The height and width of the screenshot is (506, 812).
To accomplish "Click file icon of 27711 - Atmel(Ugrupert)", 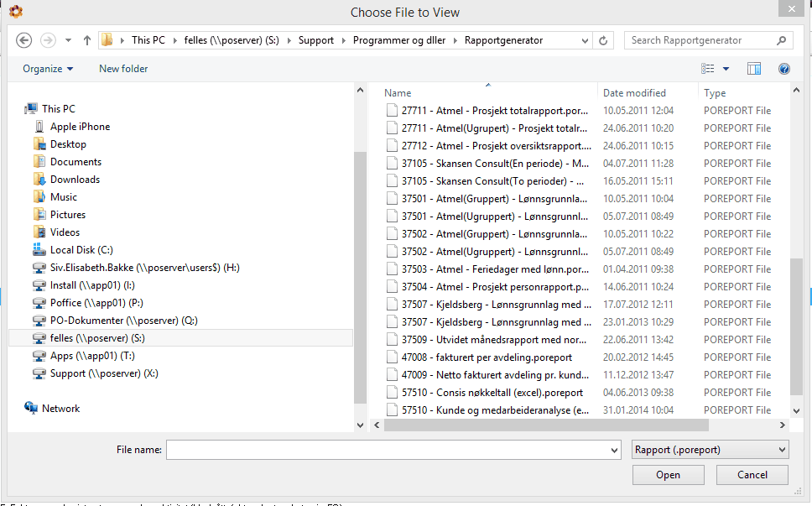I will (x=393, y=128).
